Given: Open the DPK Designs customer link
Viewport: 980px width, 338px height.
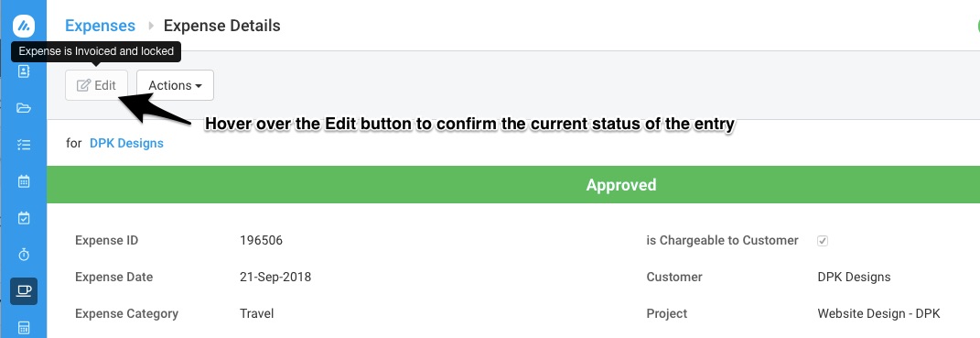Looking at the screenshot, I should point(126,143).
